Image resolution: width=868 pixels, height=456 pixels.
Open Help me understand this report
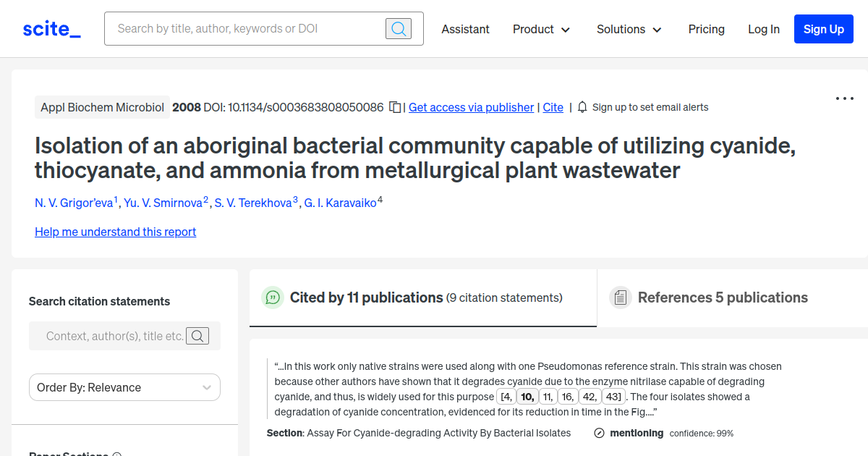[115, 232]
